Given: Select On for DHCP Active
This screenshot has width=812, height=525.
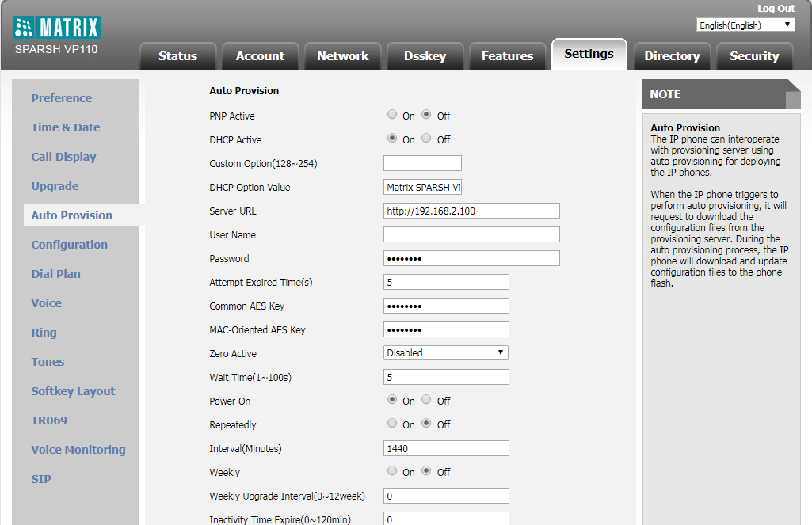Looking at the screenshot, I should [392, 139].
